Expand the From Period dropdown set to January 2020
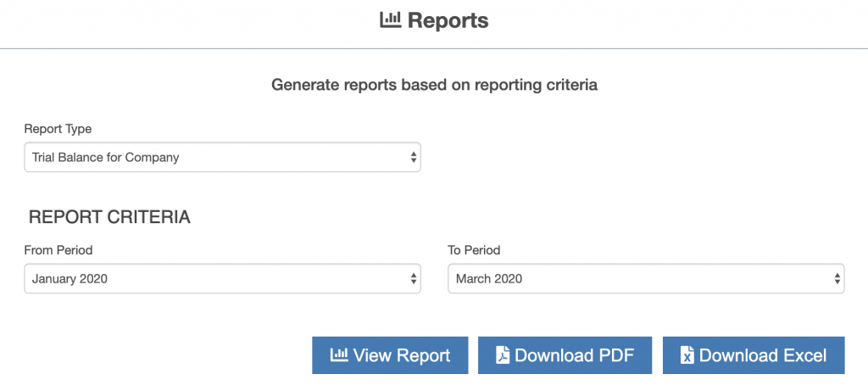The image size is (868, 391). tap(223, 278)
